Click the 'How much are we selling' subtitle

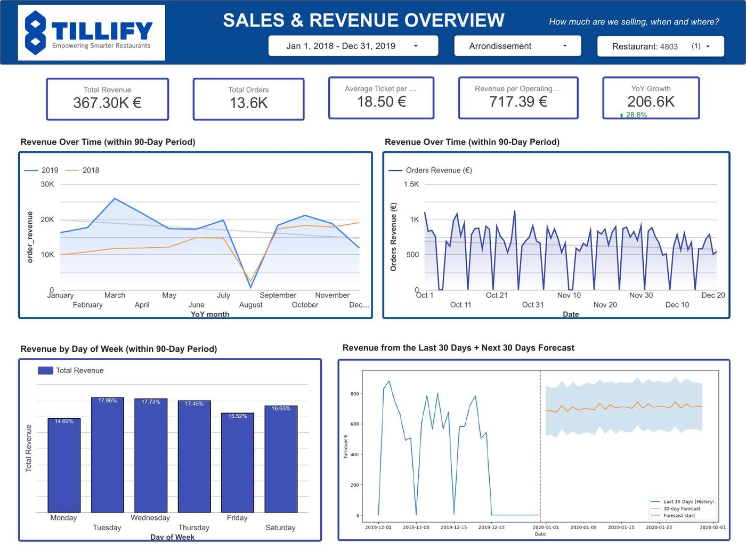(x=634, y=22)
